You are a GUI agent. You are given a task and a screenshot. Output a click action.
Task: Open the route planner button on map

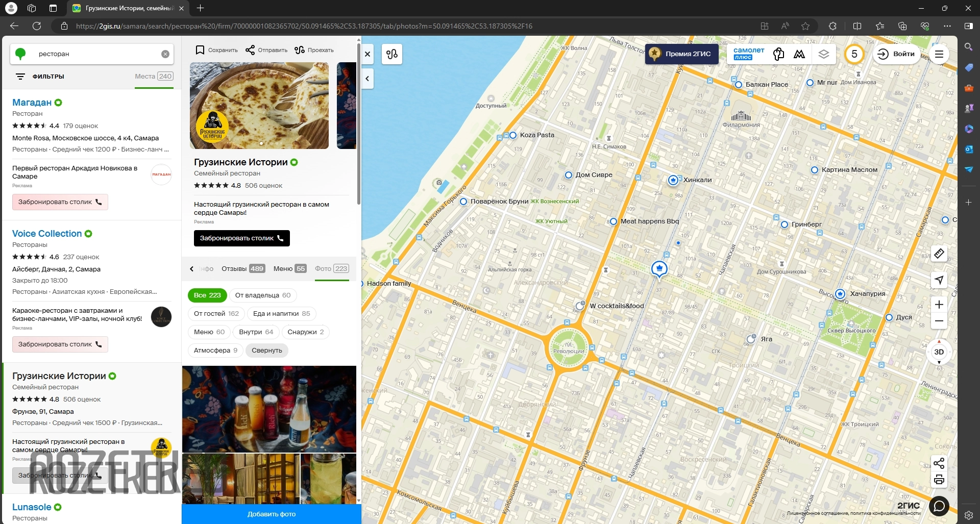click(x=392, y=54)
